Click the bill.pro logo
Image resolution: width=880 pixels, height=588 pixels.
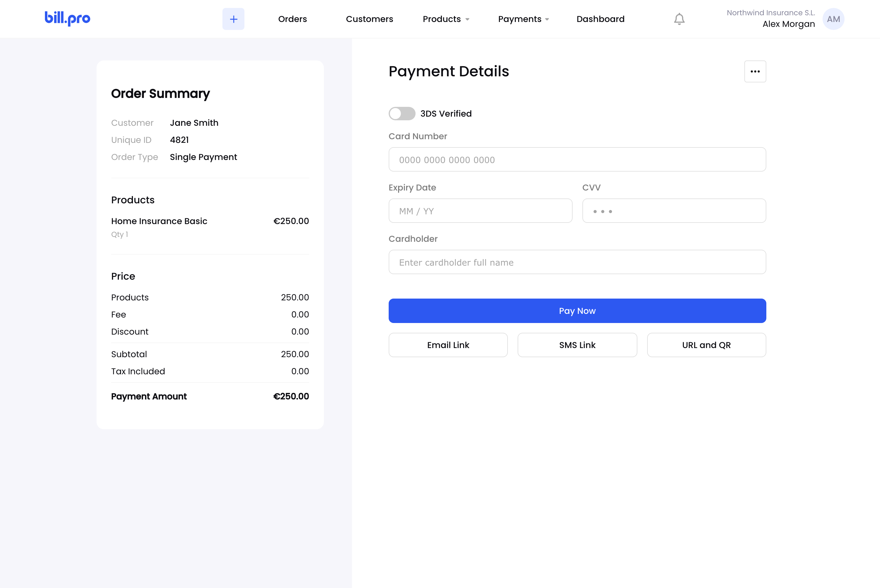tap(68, 18)
